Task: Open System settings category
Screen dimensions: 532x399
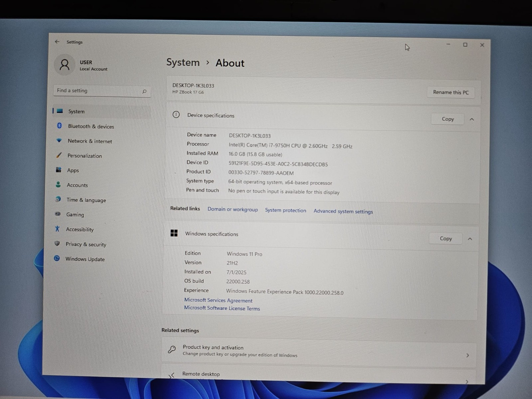Action: click(x=102, y=111)
